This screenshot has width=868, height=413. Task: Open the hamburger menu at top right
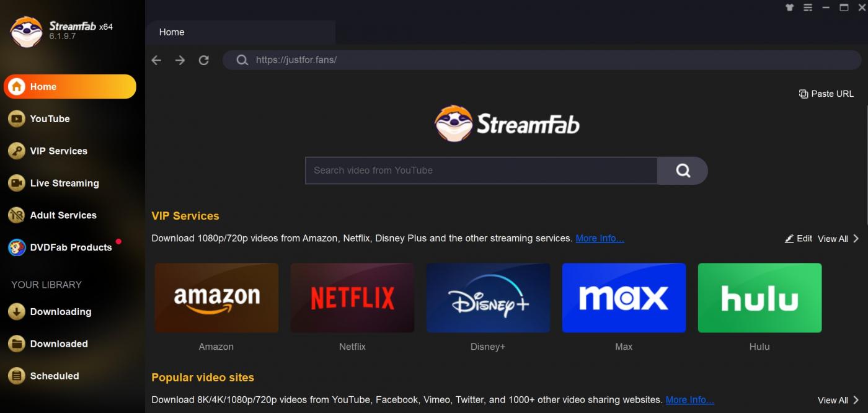[807, 7]
